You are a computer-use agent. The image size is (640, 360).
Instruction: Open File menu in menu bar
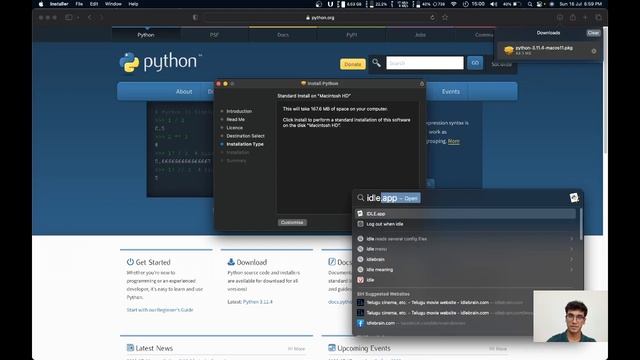click(79, 4)
